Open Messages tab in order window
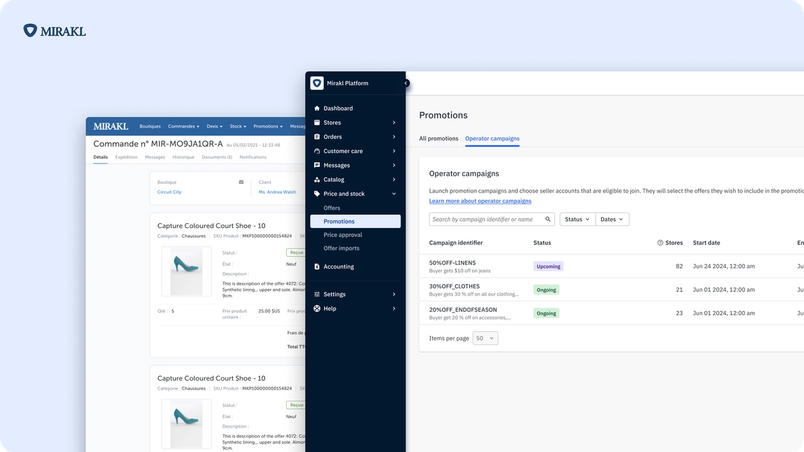This screenshot has width=804, height=452. pyautogui.click(x=155, y=157)
